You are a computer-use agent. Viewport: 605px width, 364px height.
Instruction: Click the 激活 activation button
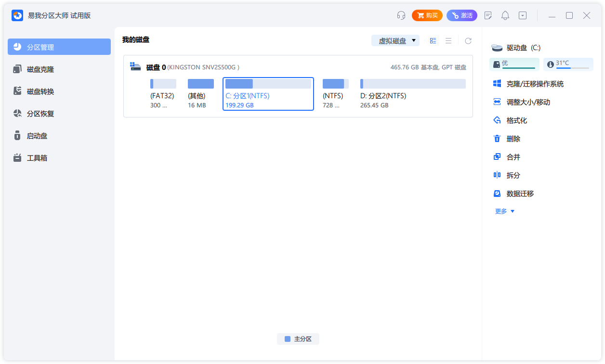(461, 15)
